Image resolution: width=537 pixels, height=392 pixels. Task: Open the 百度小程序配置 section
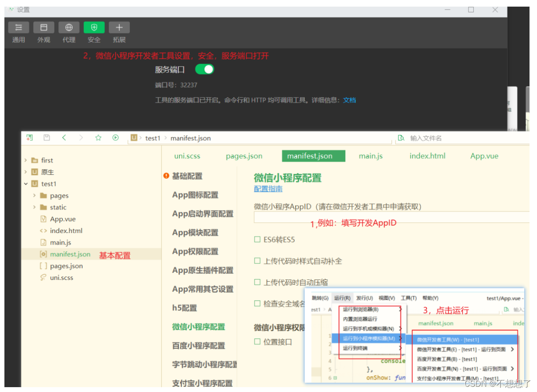[199, 346]
